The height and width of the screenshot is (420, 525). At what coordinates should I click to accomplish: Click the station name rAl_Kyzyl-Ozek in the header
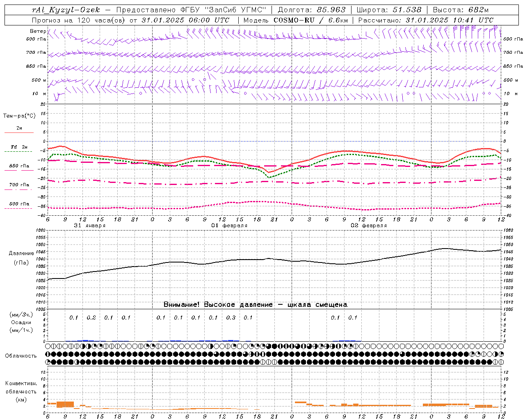(x=66, y=10)
